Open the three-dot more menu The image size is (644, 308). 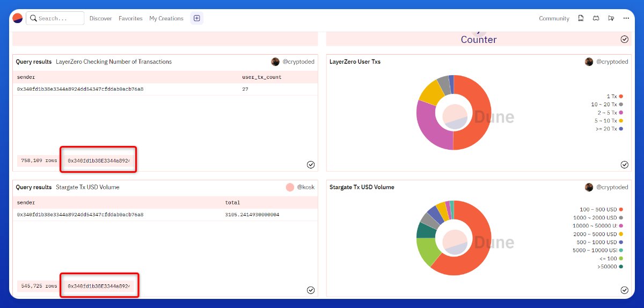pos(626,18)
